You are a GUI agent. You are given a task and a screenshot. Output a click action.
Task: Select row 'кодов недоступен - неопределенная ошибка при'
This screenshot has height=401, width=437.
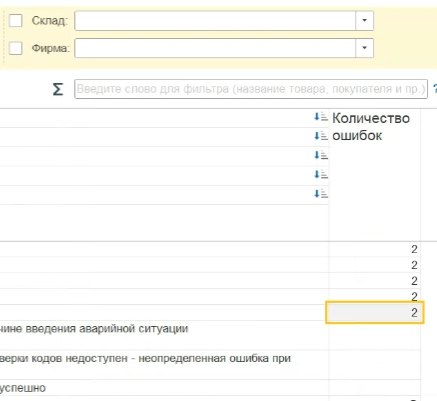(x=164, y=365)
